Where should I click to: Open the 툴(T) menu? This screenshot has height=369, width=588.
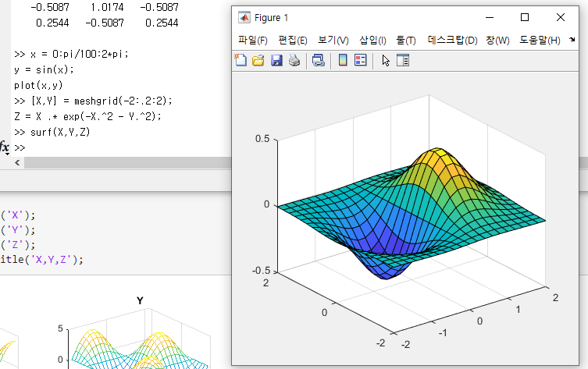click(406, 41)
